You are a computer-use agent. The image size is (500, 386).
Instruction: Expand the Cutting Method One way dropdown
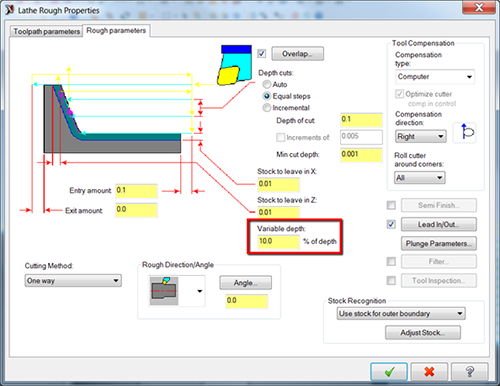pos(73,281)
